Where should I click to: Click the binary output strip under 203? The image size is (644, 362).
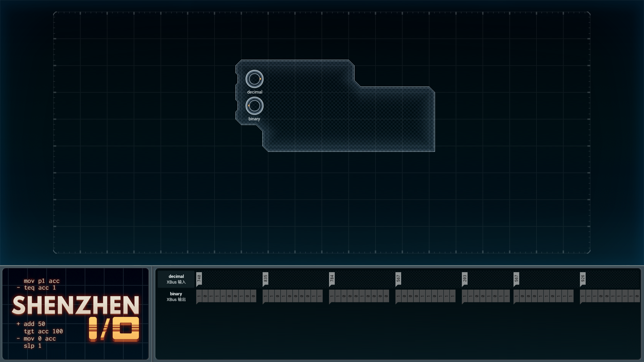pyautogui.click(x=486, y=296)
